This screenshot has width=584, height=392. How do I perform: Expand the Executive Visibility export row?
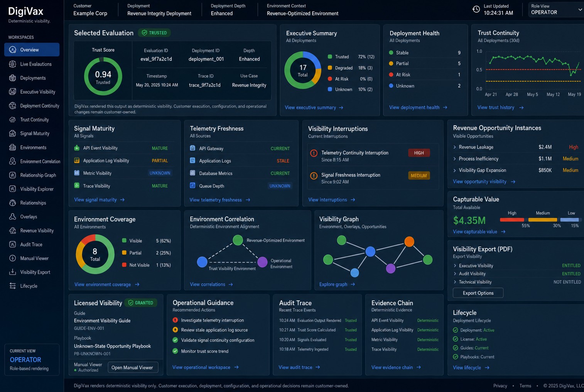tap(455, 265)
